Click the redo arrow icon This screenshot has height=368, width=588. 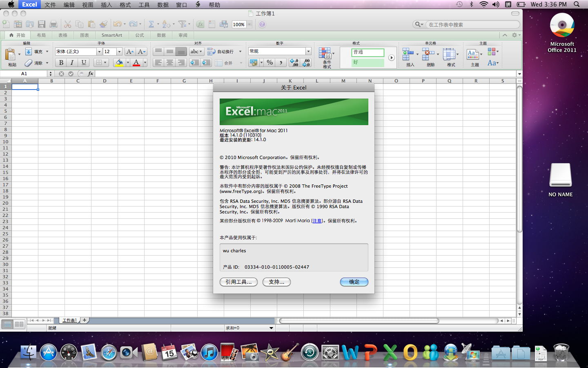pyautogui.click(x=133, y=25)
